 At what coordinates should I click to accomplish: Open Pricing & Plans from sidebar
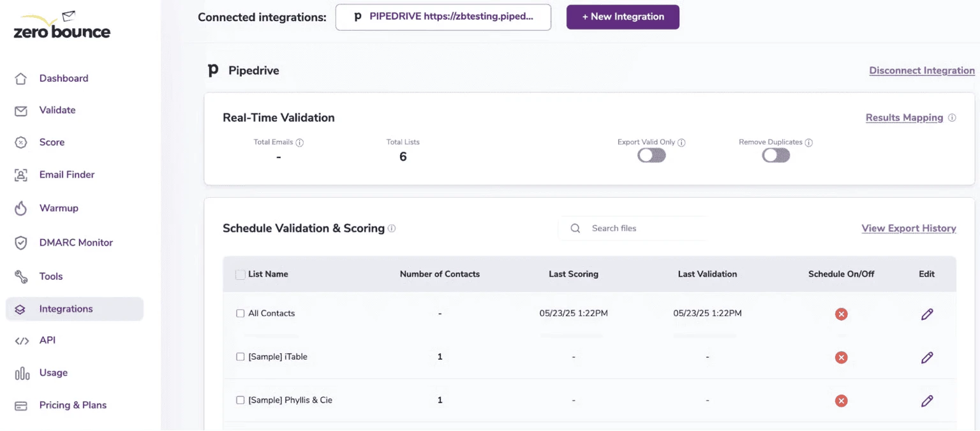click(73, 405)
